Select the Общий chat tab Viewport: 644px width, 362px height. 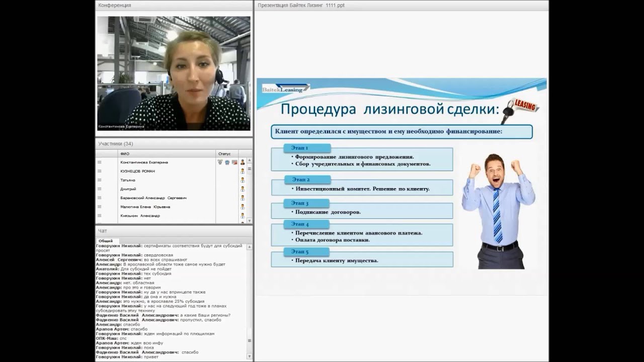(x=106, y=241)
